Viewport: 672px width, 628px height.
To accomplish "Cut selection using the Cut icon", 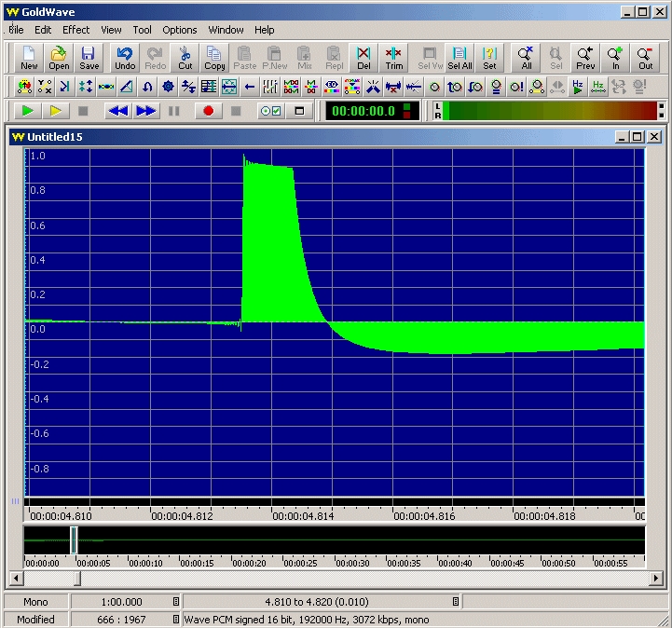I will [x=185, y=58].
